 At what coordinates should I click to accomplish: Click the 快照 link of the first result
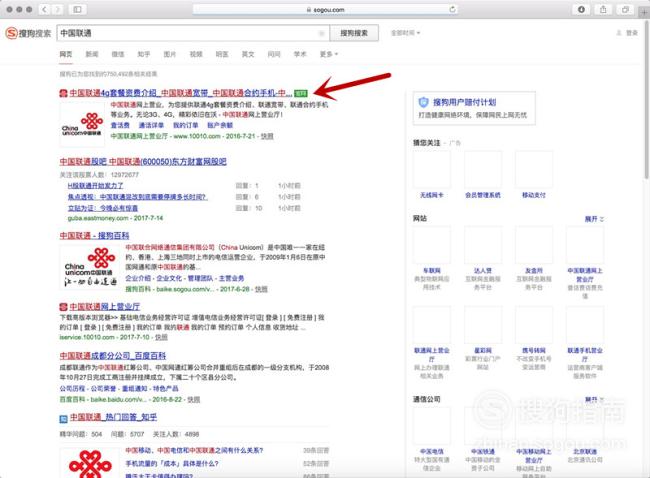[x=267, y=136]
